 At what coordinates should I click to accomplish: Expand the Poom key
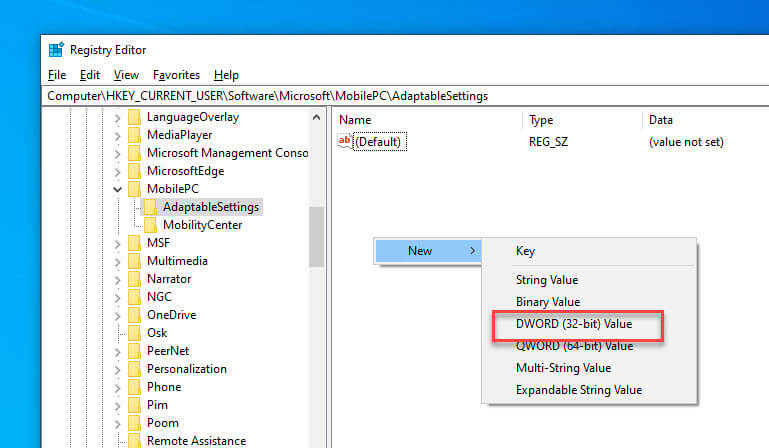117,424
